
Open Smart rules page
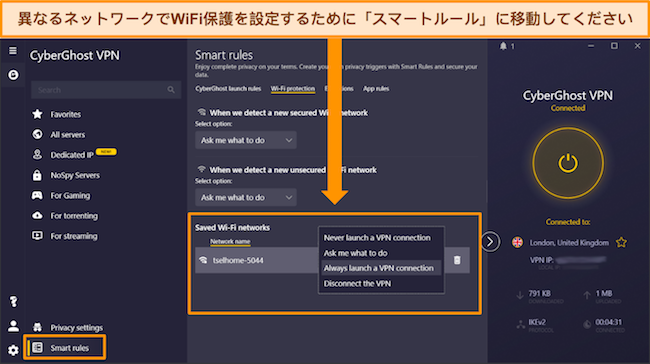70,348
